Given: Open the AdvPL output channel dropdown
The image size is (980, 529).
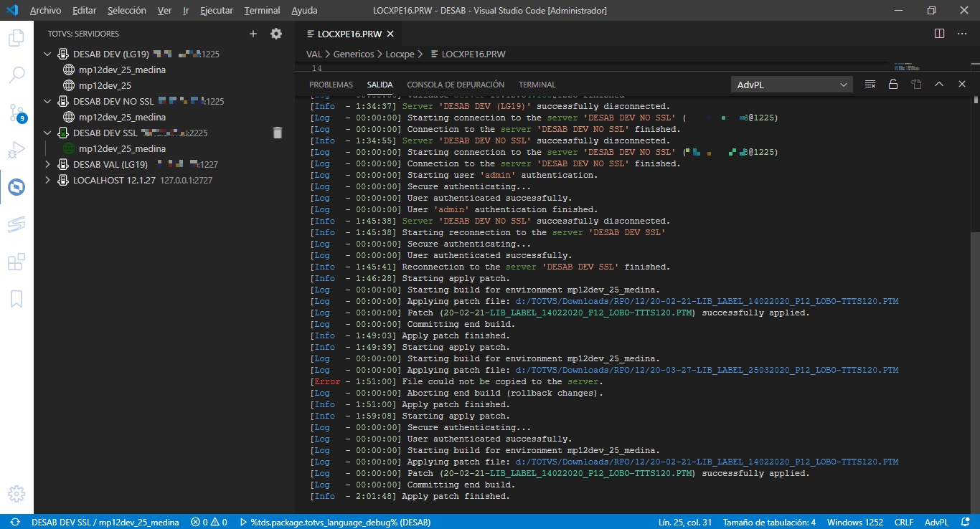Looking at the screenshot, I should (791, 84).
